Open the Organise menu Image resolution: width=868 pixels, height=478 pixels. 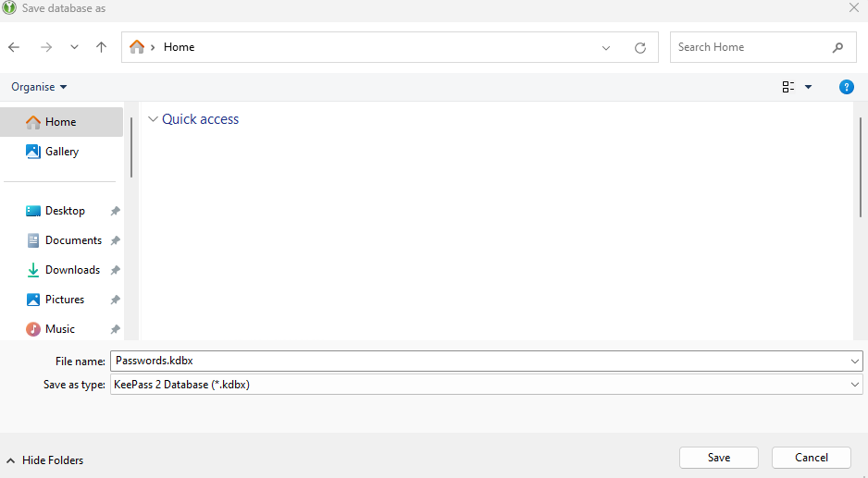click(39, 87)
